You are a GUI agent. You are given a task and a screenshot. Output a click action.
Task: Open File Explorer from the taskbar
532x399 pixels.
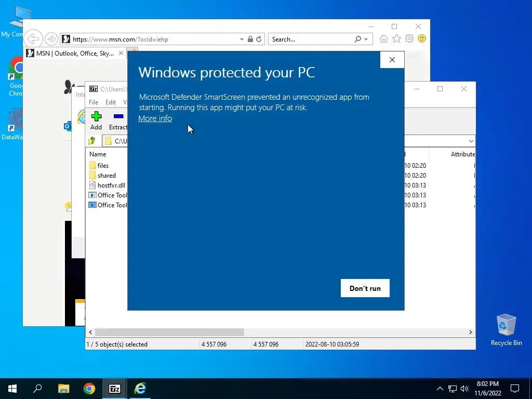pos(63,389)
